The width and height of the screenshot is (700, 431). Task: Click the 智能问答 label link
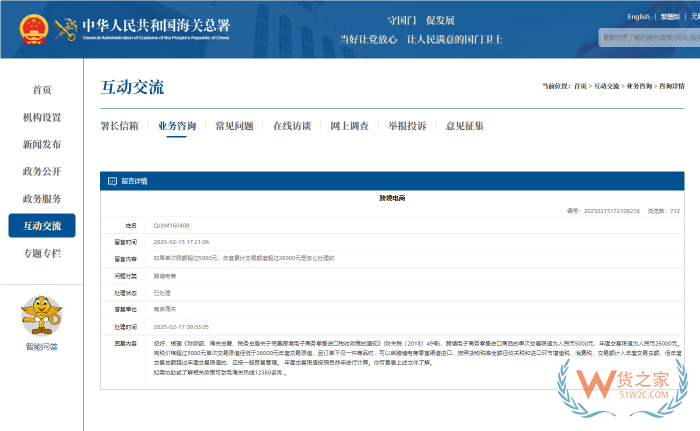[42, 347]
